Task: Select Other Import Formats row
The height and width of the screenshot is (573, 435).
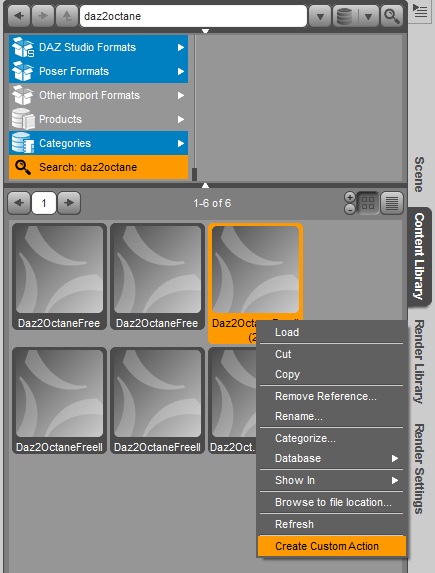Action: click(x=98, y=95)
